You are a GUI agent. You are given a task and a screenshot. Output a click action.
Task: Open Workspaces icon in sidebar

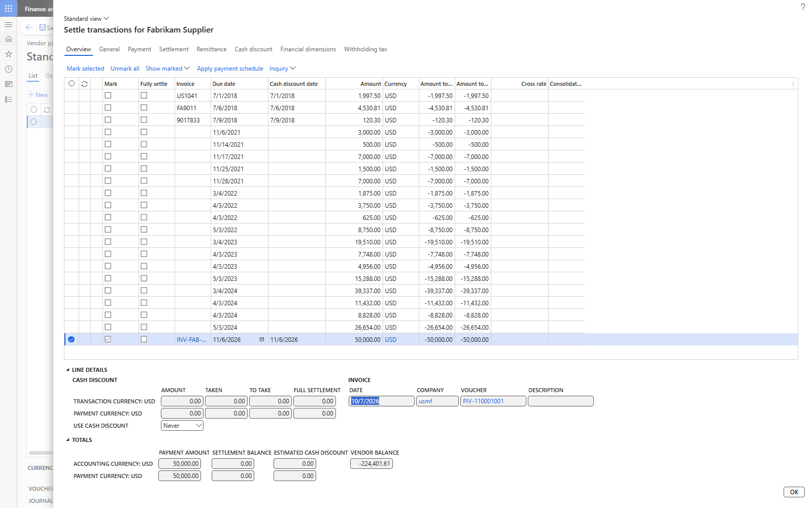coord(9,84)
